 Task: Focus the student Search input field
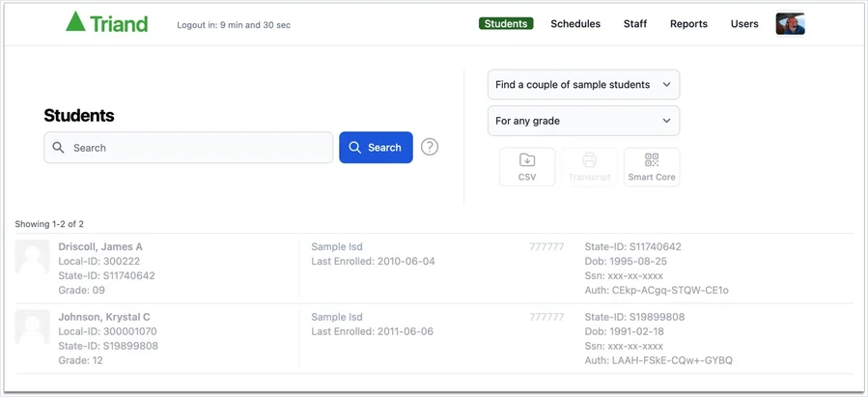tap(188, 147)
